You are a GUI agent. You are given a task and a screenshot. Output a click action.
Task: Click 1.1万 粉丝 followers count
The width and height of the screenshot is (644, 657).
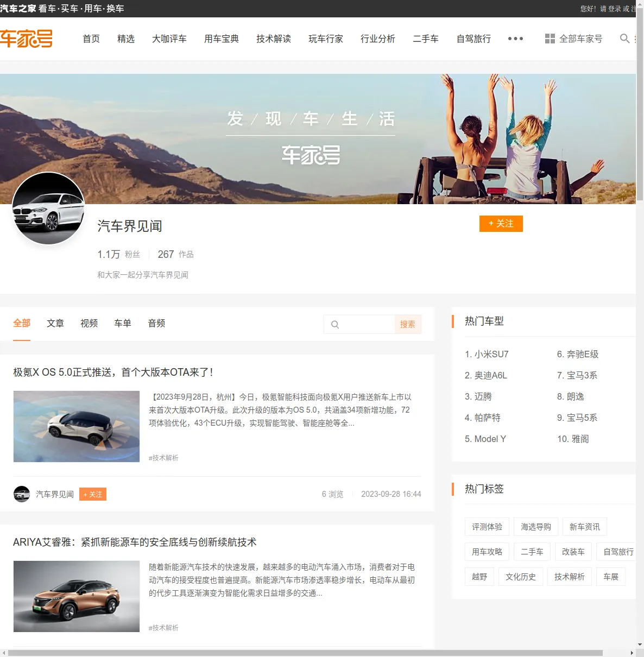tap(118, 254)
